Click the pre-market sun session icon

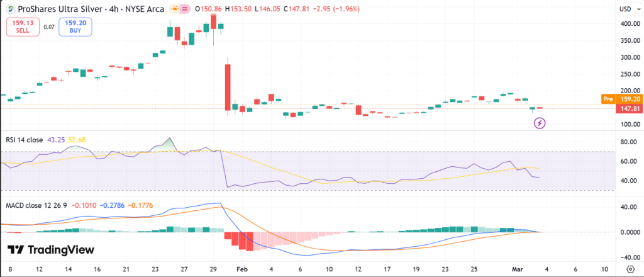(175, 9)
